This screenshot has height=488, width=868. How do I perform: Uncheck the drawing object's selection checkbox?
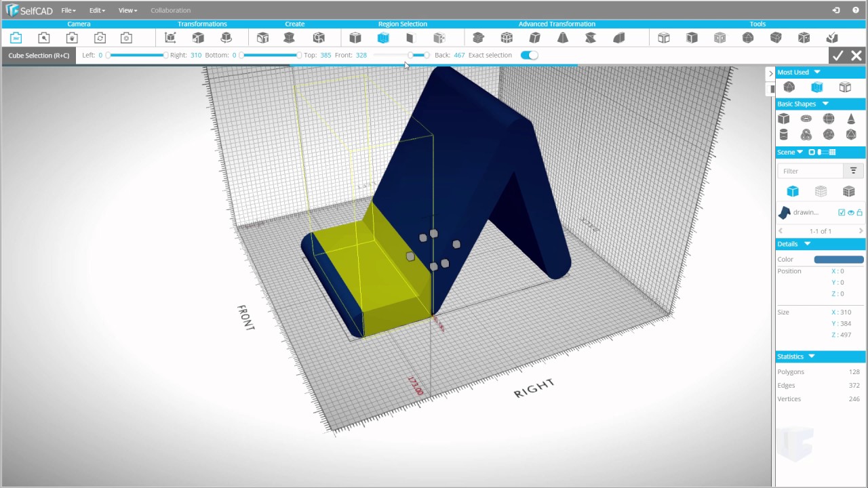point(842,212)
